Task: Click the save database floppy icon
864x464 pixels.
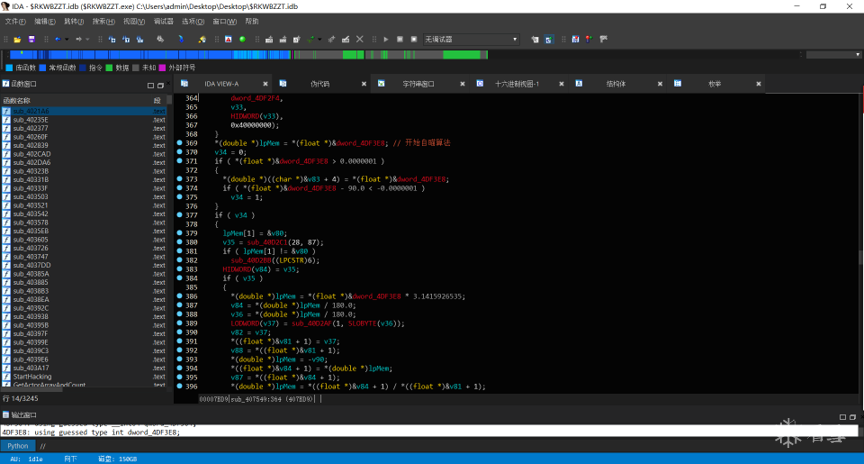Action: click(31, 40)
